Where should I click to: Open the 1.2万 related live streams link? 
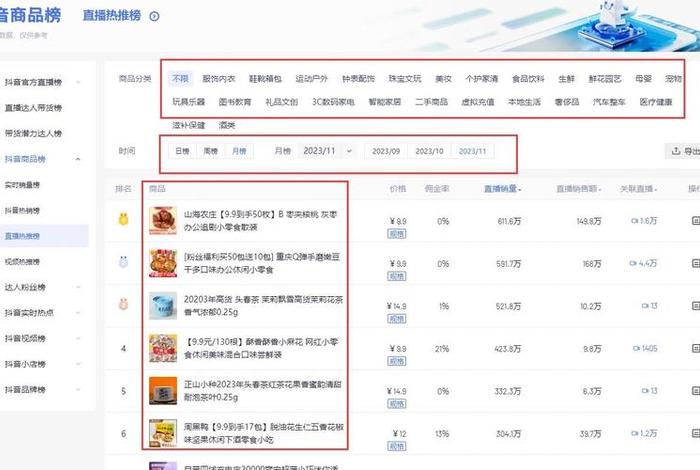pyautogui.click(x=644, y=433)
